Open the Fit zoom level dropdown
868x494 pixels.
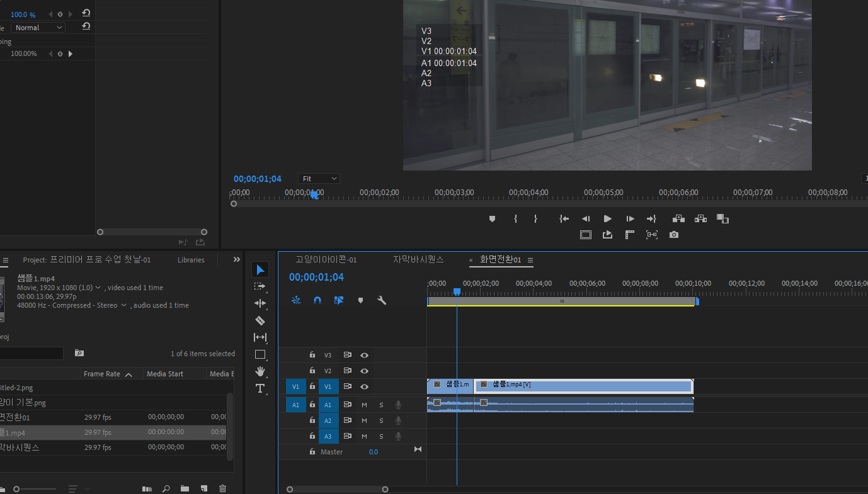click(x=319, y=179)
